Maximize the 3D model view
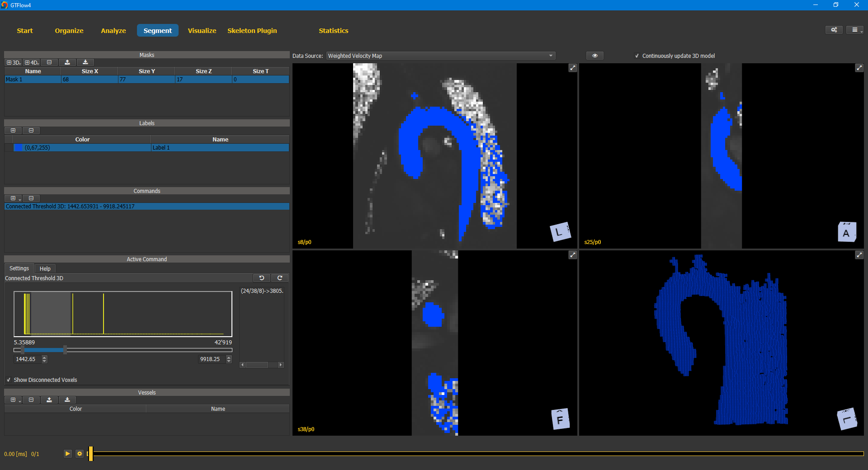The height and width of the screenshot is (470, 868). [859, 255]
